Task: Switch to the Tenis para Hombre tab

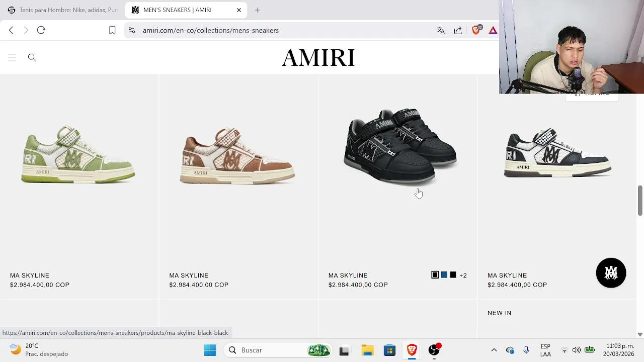Action: (62, 10)
